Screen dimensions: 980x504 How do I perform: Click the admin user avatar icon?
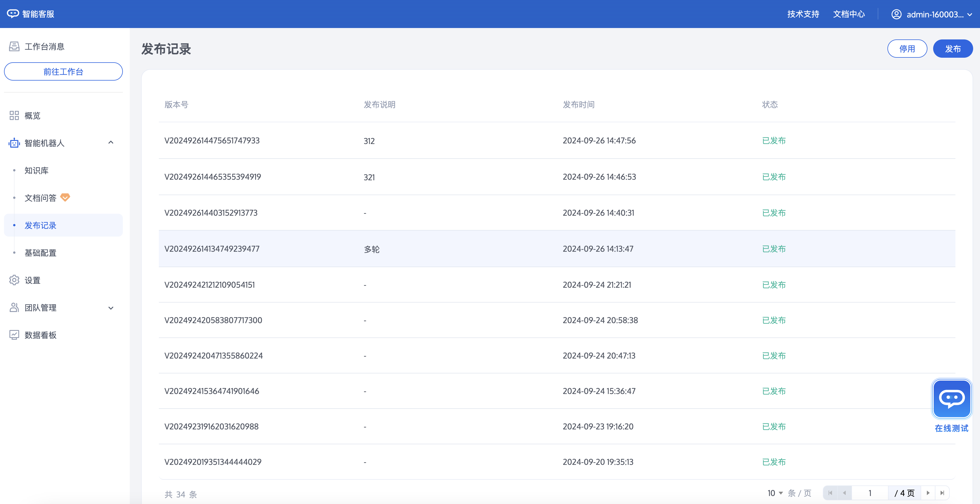coord(896,15)
